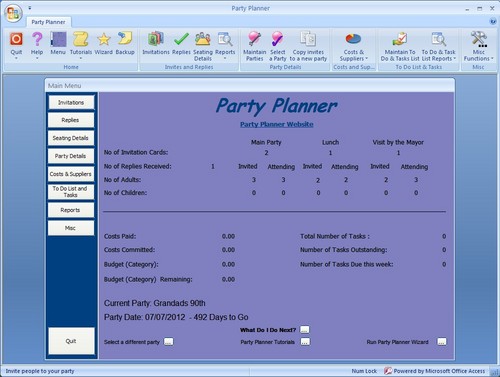Viewport: 500px width, 377px height.
Task: Click Run Party Planner Wizard ellipsis button
Action: 442,342
